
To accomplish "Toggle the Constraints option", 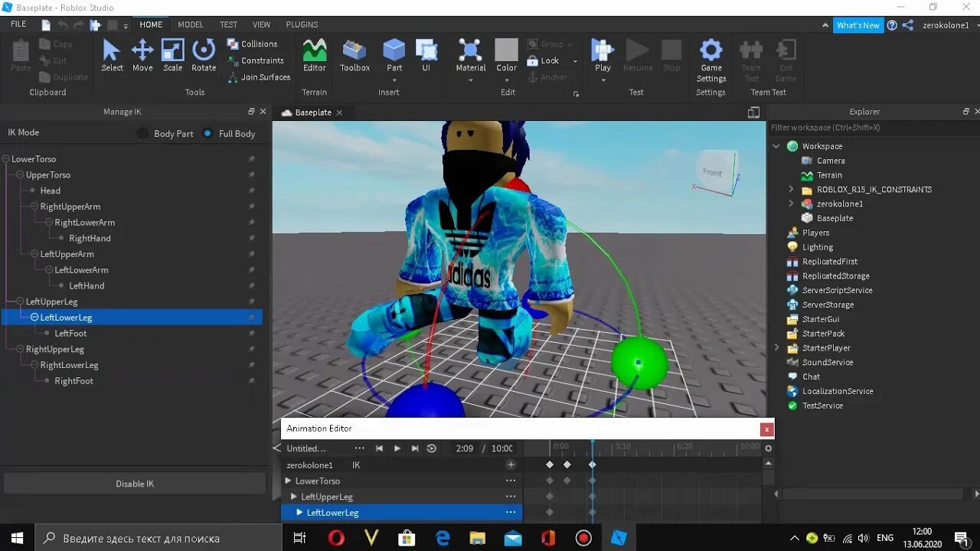I will 256,60.
